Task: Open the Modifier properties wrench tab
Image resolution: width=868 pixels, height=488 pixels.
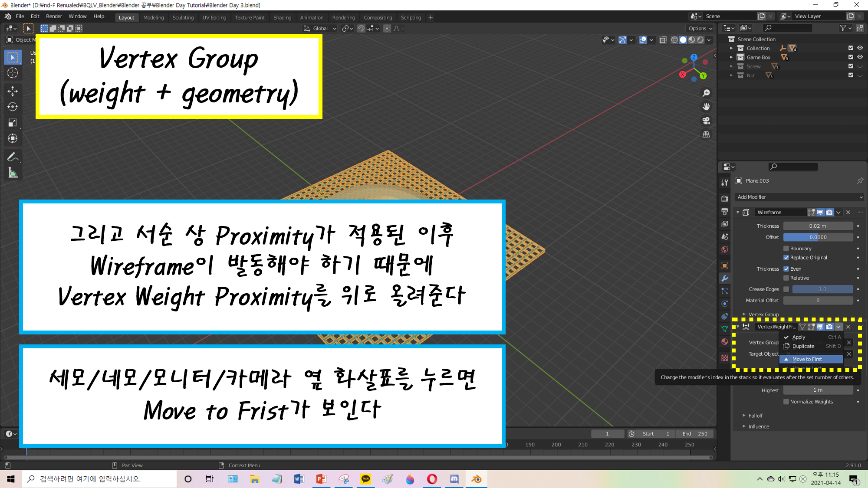Action: tap(724, 278)
